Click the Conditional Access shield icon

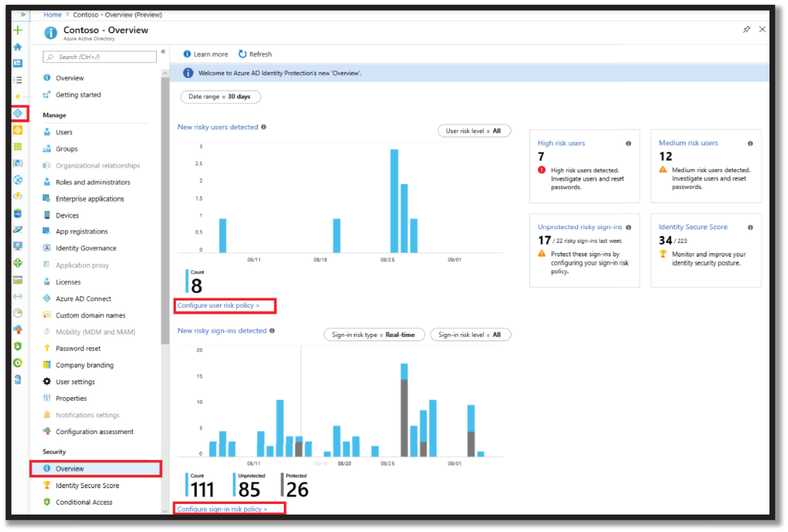(47, 502)
